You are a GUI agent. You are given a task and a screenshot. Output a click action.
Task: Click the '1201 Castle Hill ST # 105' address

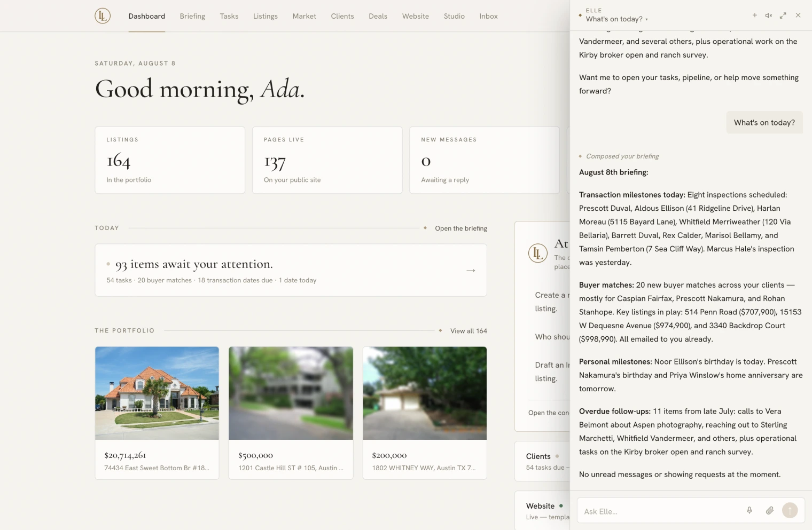[x=291, y=468]
